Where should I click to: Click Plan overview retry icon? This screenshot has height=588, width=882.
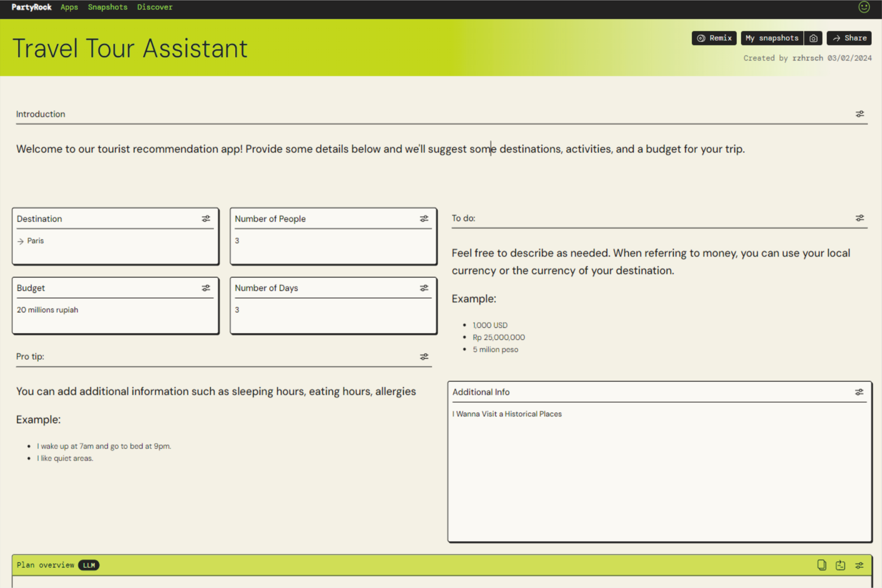(840, 565)
